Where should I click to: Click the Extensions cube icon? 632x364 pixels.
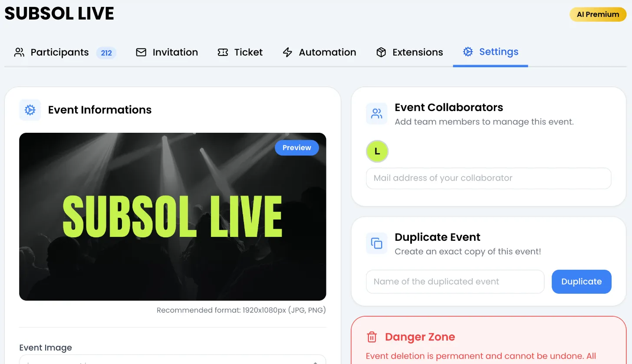[381, 52]
